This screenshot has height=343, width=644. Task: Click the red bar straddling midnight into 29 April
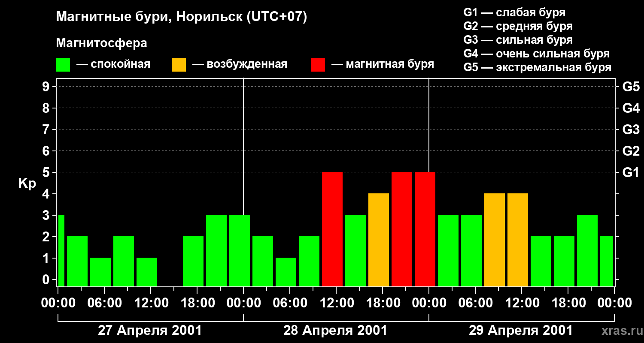click(425, 229)
